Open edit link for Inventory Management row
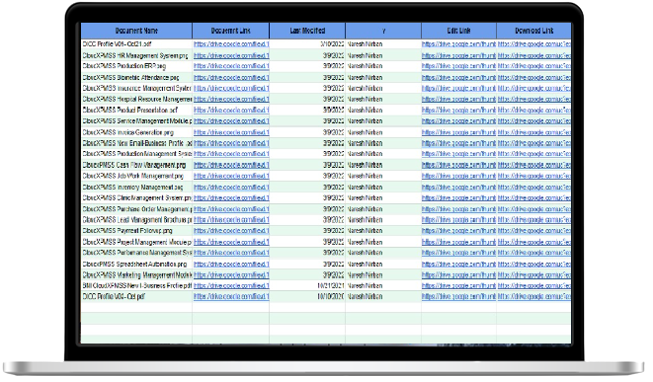The image size is (653, 382). 459,187
